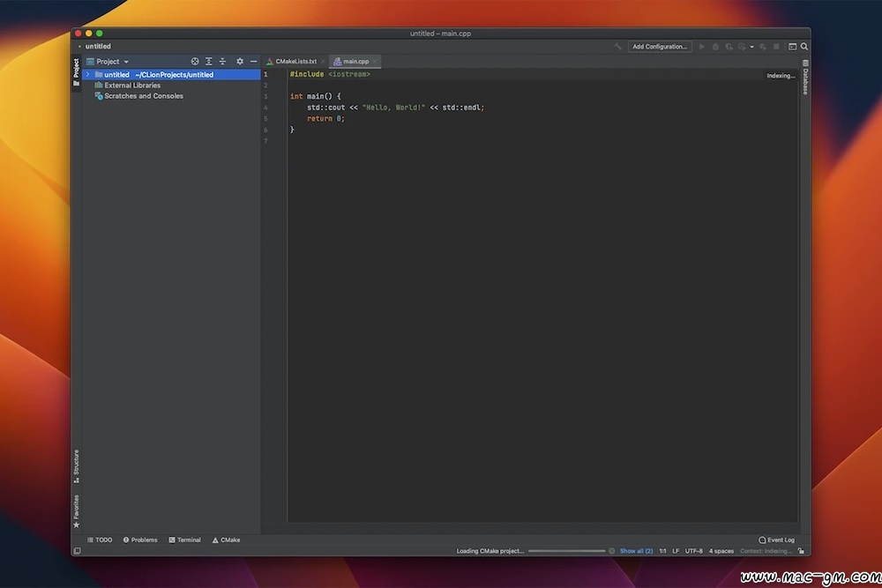The image size is (882, 588).
Task: Collapse all with the Project panel icon
Action: (x=222, y=62)
